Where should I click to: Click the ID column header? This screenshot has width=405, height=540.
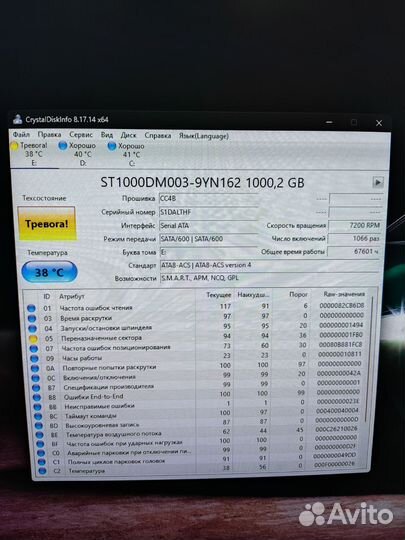47,296
